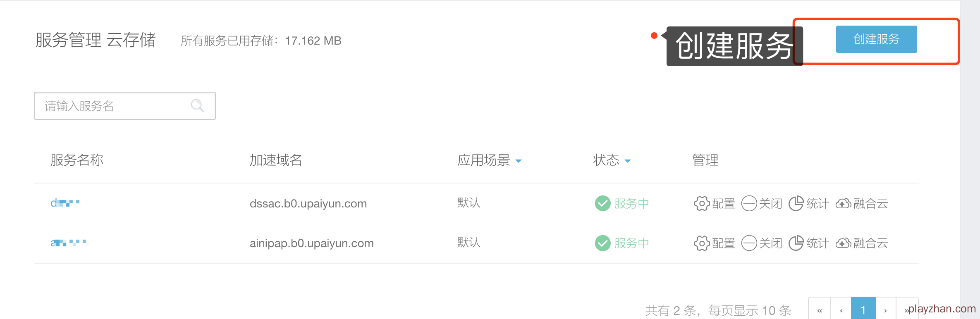Image resolution: width=980 pixels, height=319 pixels.
Task: Open the second service name link
Action: click(x=69, y=243)
